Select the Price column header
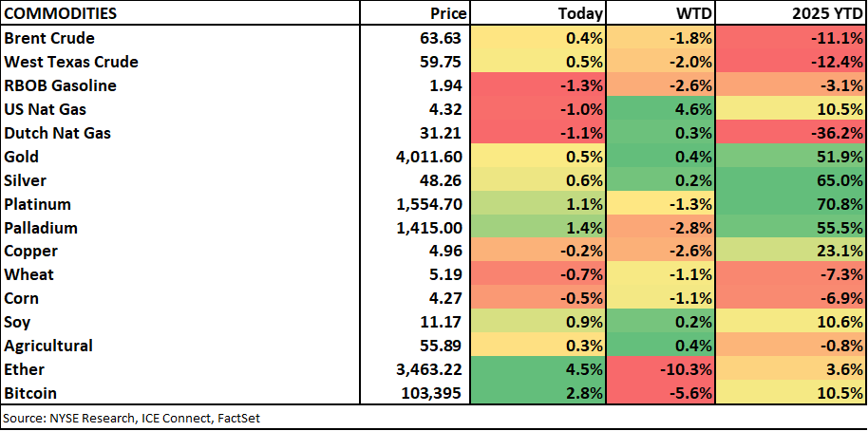 (x=449, y=13)
